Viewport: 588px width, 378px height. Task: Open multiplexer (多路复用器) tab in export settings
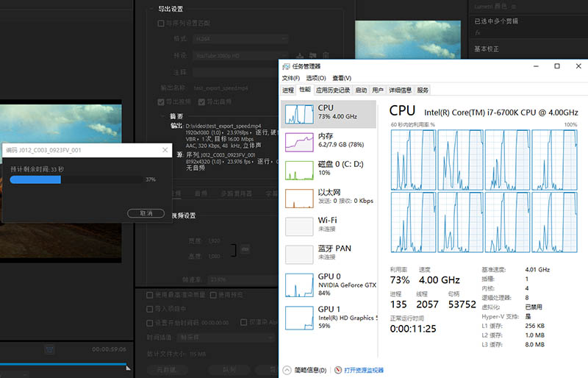[236, 193]
